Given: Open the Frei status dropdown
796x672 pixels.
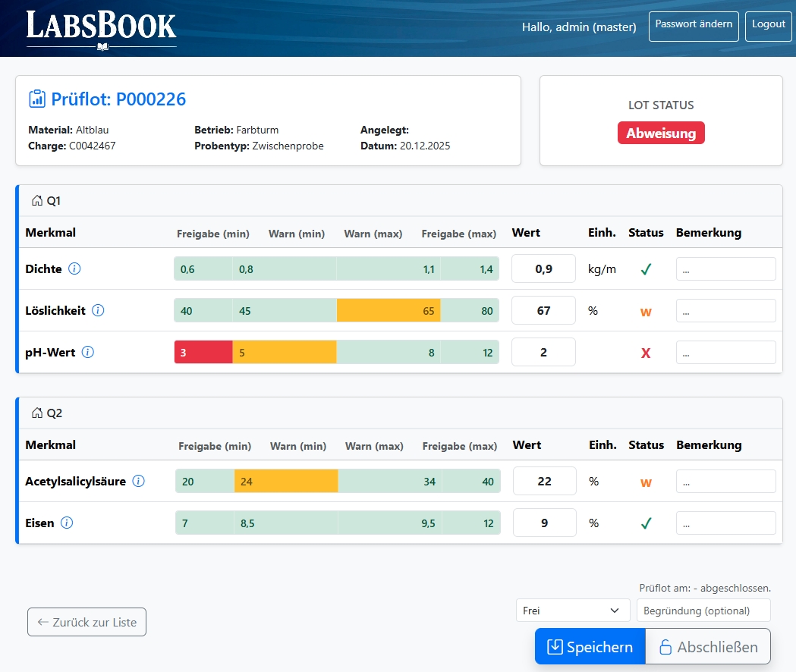Looking at the screenshot, I should point(573,610).
